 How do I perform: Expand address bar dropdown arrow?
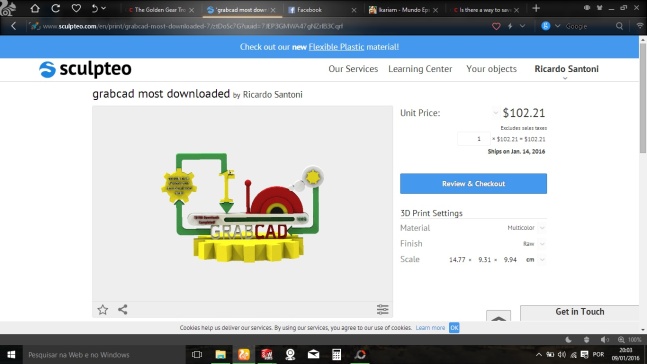coord(522,26)
